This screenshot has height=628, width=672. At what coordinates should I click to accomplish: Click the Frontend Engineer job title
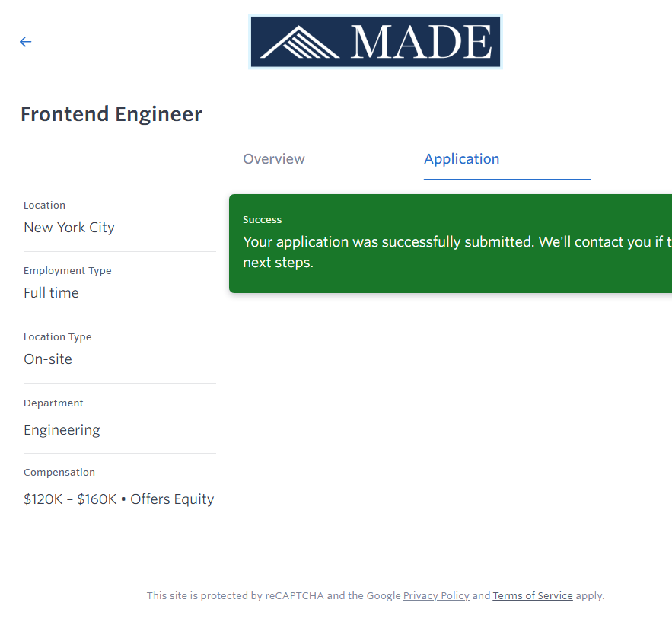(x=111, y=114)
